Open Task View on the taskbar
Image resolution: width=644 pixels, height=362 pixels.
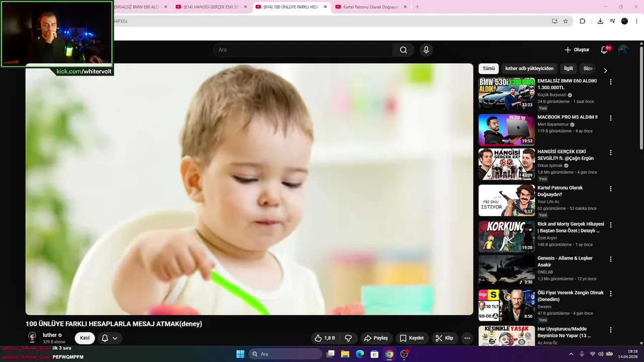(x=331, y=354)
